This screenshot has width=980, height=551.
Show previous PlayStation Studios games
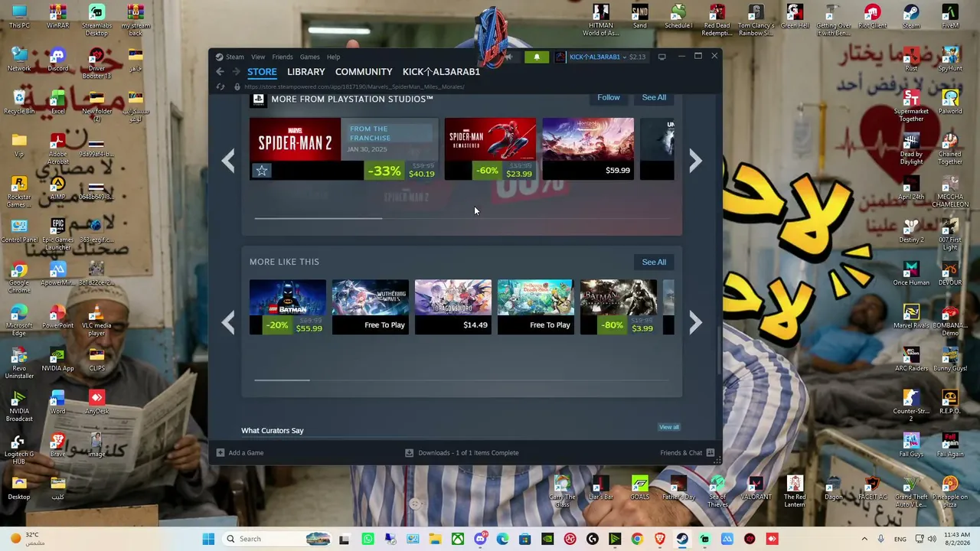228,161
